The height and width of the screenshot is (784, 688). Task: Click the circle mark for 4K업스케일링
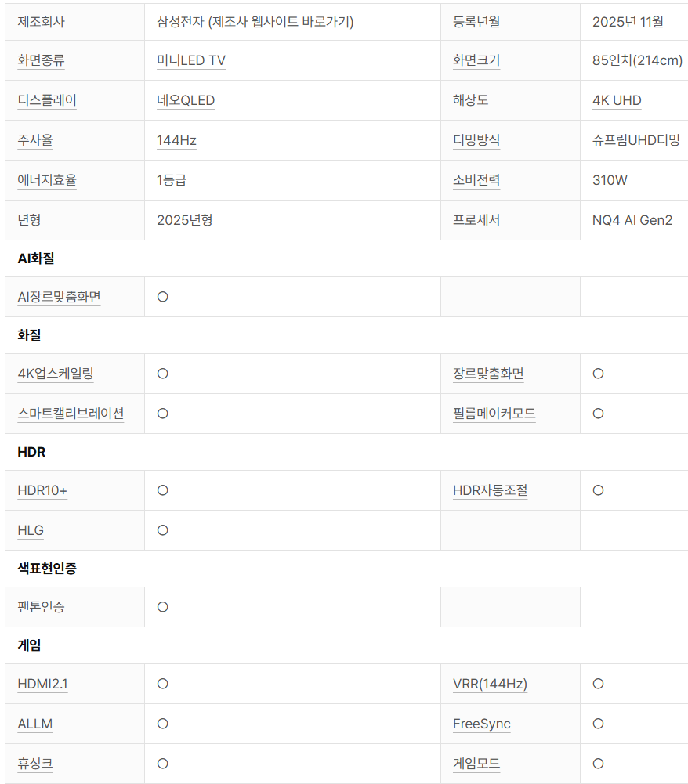click(x=163, y=374)
